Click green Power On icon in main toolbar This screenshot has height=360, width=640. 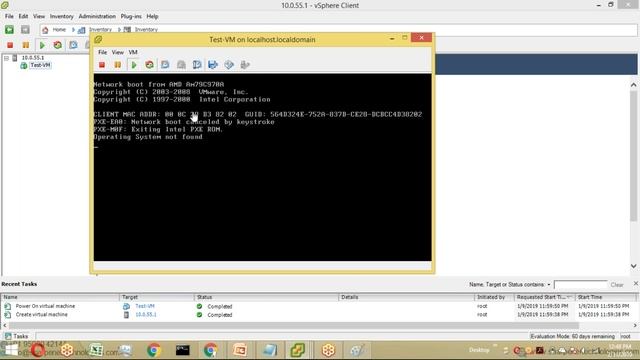click(42, 45)
